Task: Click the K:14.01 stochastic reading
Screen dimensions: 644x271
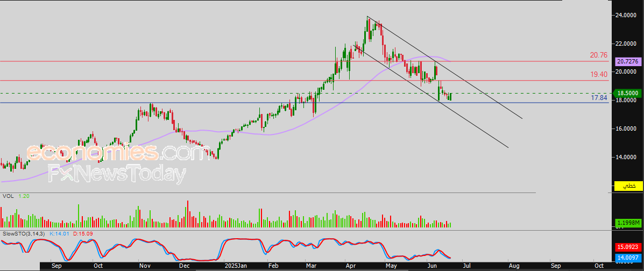Action: pos(60,233)
